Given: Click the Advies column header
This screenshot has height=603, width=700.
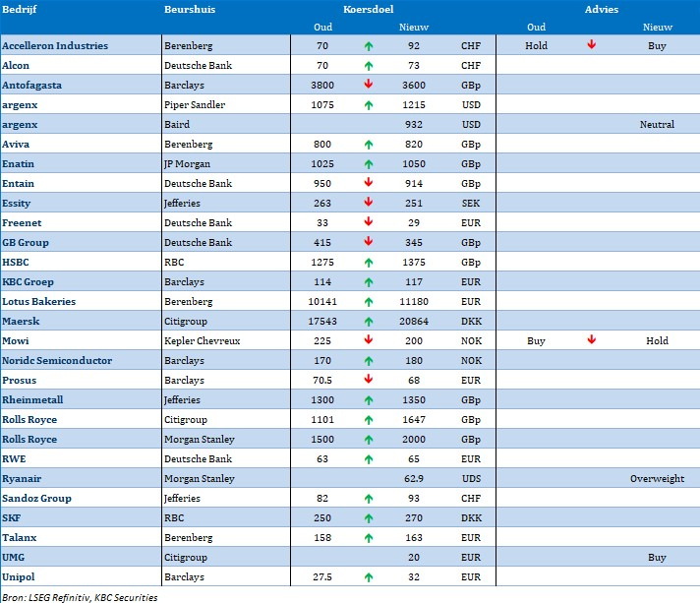Looking at the screenshot, I should [x=602, y=10].
